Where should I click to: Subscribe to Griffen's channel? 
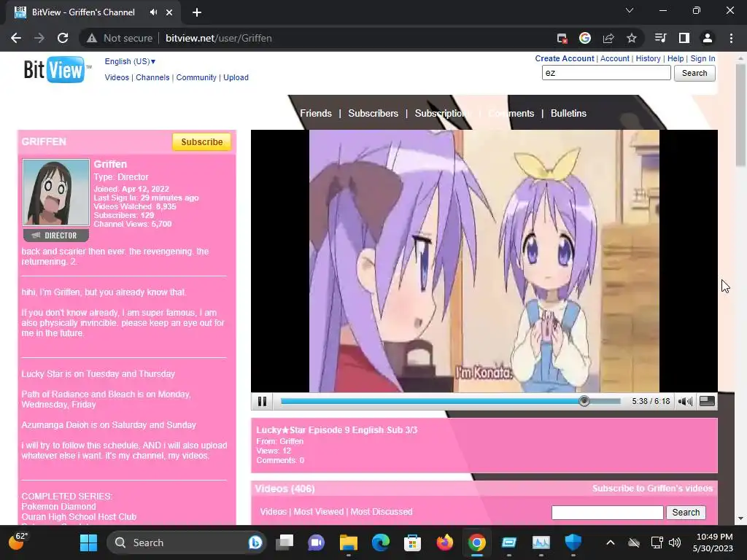pyautogui.click(x=201, y=142)
